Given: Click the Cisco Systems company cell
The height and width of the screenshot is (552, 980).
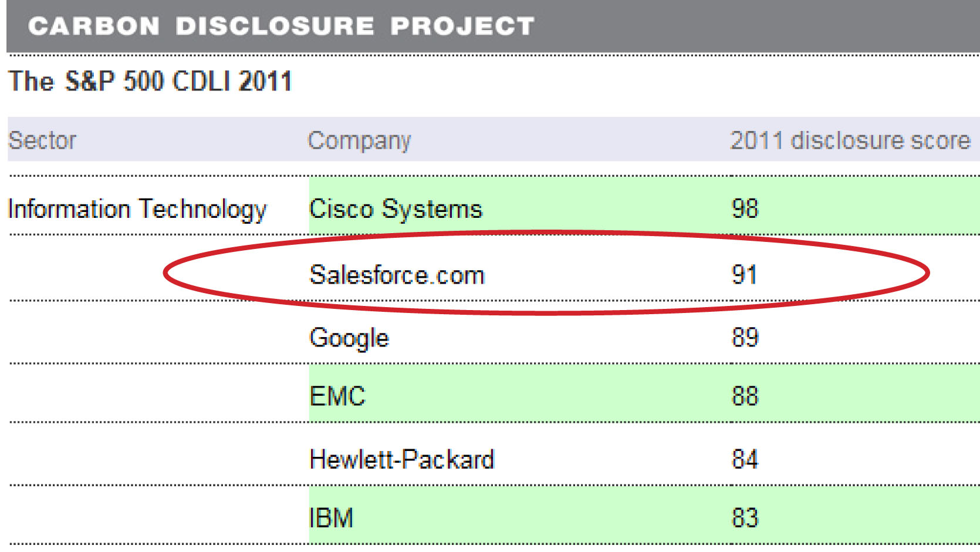Looking at the screenshot, I should pyautogui.click(x=396, y=209).
